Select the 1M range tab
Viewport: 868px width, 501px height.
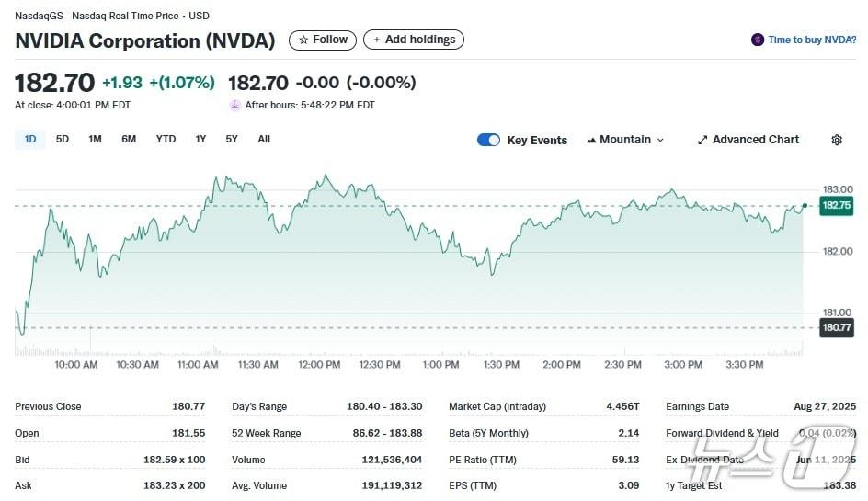click(x=95, y=140)
